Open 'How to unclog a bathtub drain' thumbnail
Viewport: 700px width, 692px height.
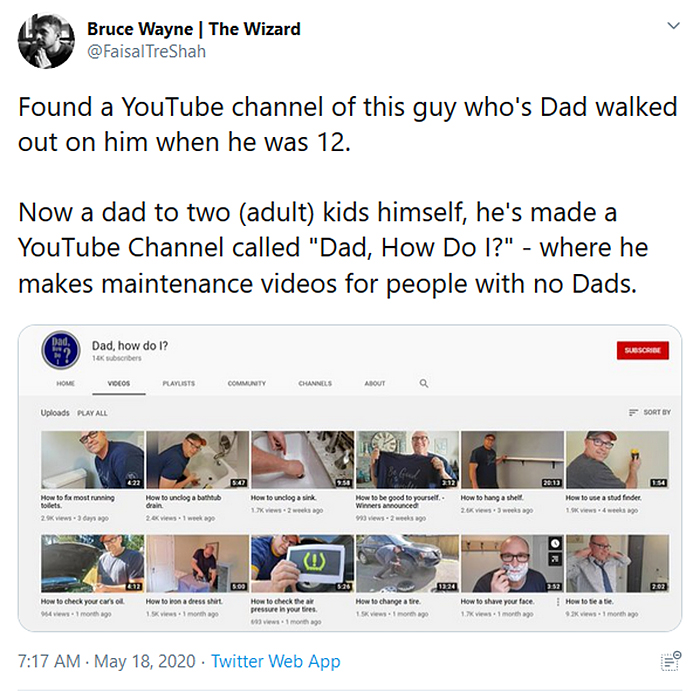pos(197,460)
